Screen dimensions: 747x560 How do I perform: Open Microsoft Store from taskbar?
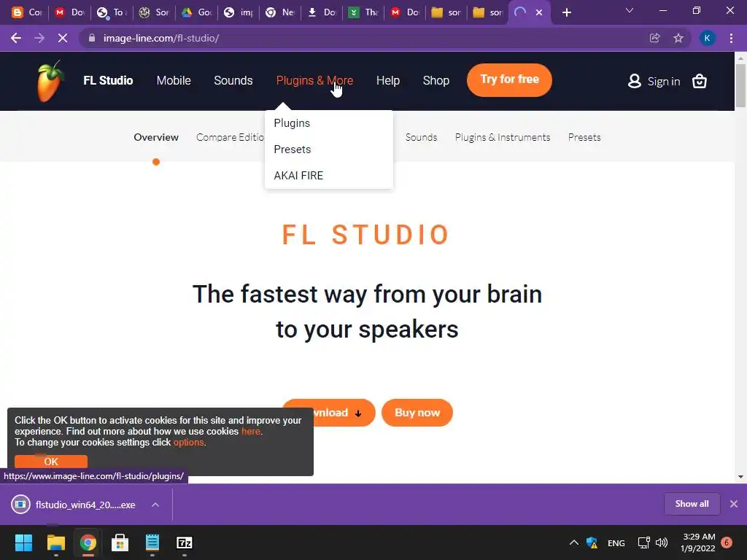120,542
